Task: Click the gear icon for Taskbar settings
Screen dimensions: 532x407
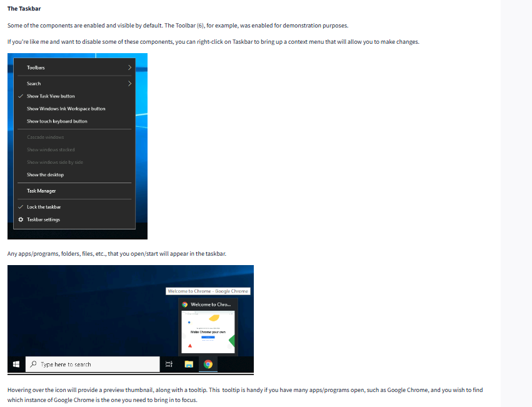Action: coord(21,219)
